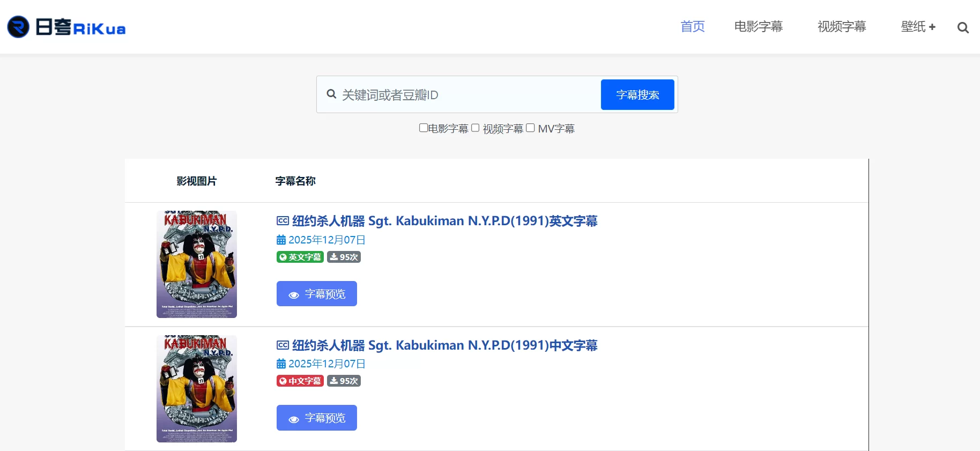Screen dimensions: 980x451
Task: Open the 视频字幕 navigation item
Action: (841, 27)
